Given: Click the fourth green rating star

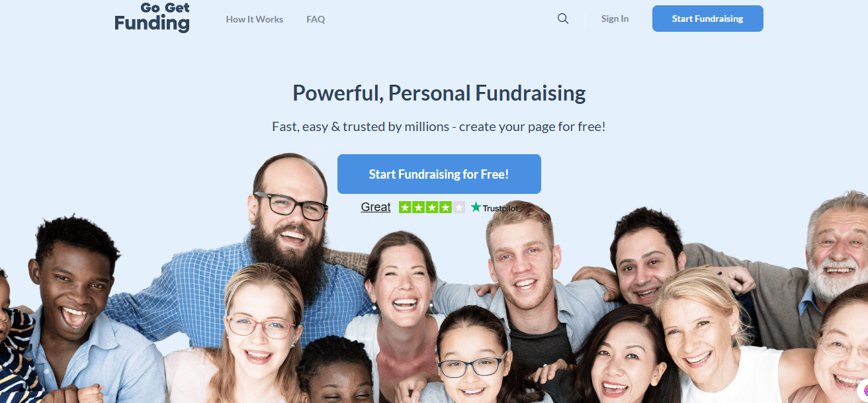Looking at the screenshot, I should tap(445, 207).
